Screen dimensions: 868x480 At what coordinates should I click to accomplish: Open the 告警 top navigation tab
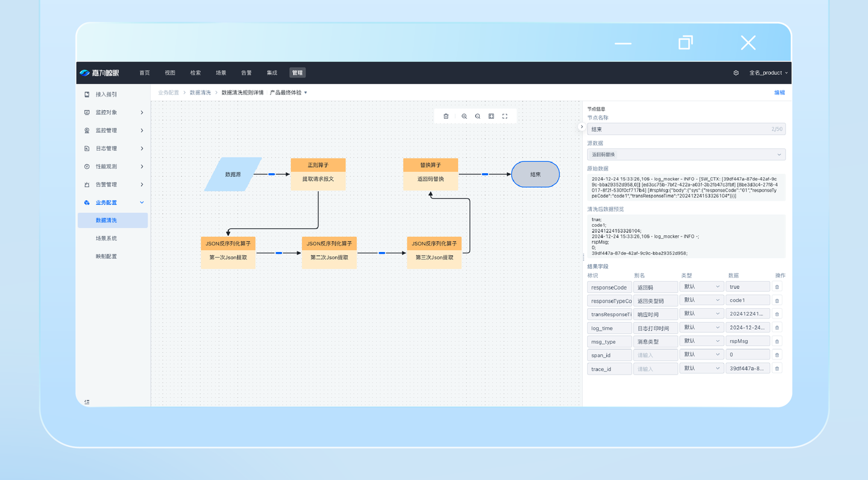(247, 73)
